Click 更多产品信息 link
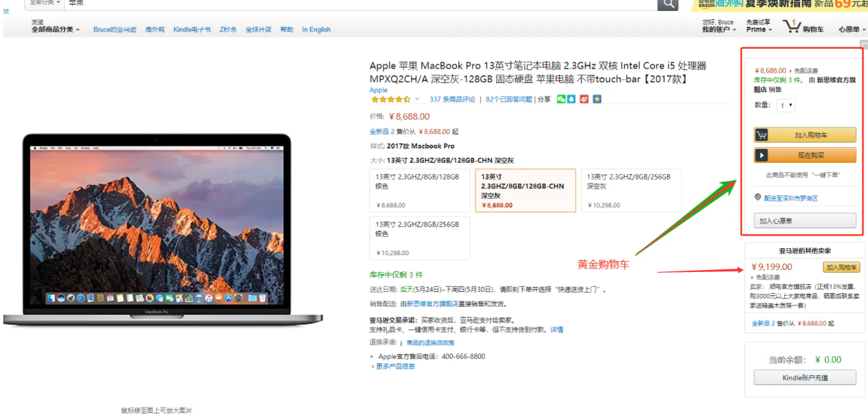Image resolution: width=868 pixels, height=416 pixels. pyautogui.click(x=394, y=366)
